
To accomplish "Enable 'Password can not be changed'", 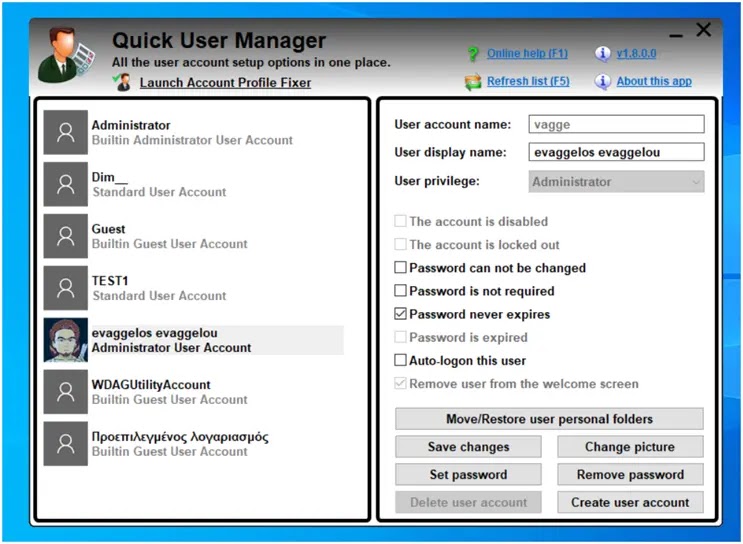I will tap(400, 268).
